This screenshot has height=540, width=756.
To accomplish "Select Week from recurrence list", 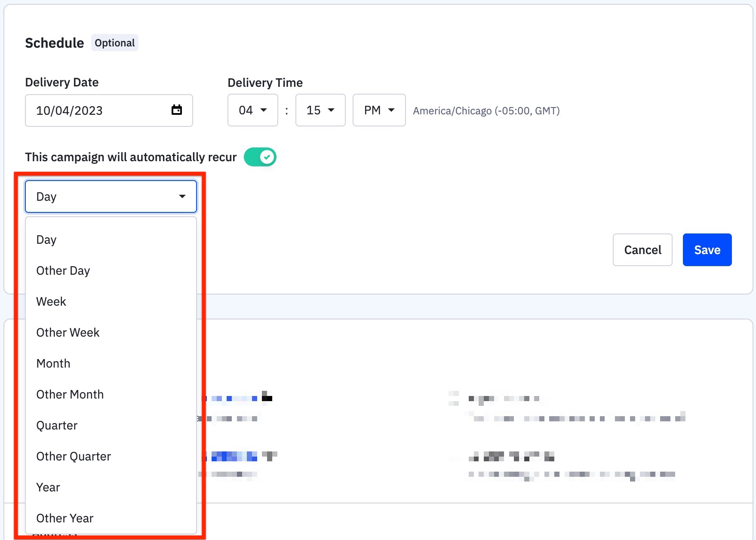I will pos(51,301).
